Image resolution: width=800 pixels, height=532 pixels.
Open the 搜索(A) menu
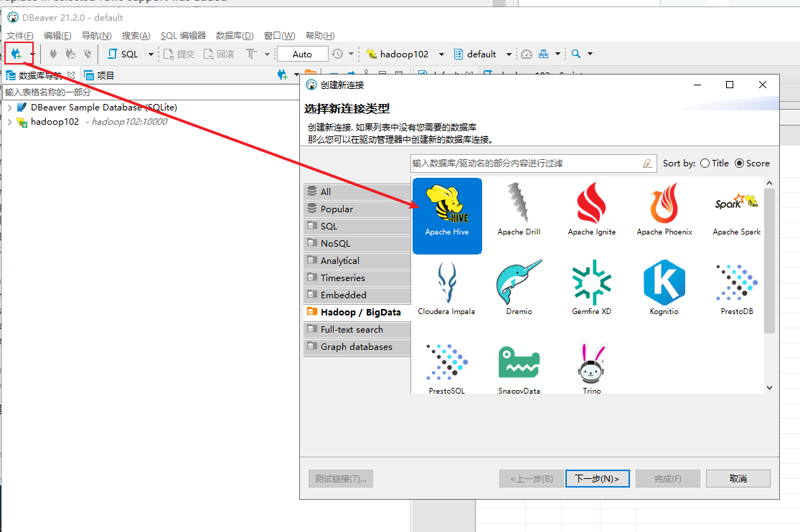click(x=136, y=36)
